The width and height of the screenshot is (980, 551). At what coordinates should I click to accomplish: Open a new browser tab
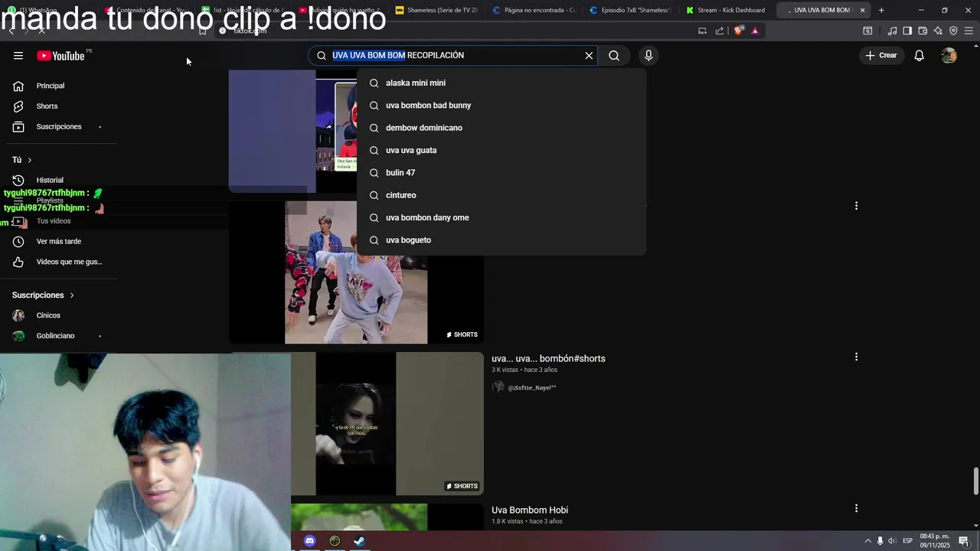881,10
